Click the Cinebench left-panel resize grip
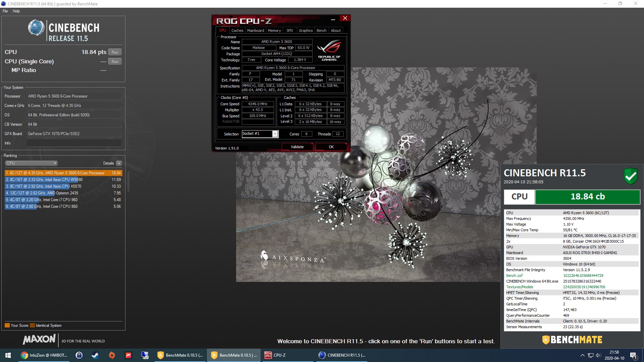Image resolution: width=644 pixels, height=362 pixels. [128, 181]
